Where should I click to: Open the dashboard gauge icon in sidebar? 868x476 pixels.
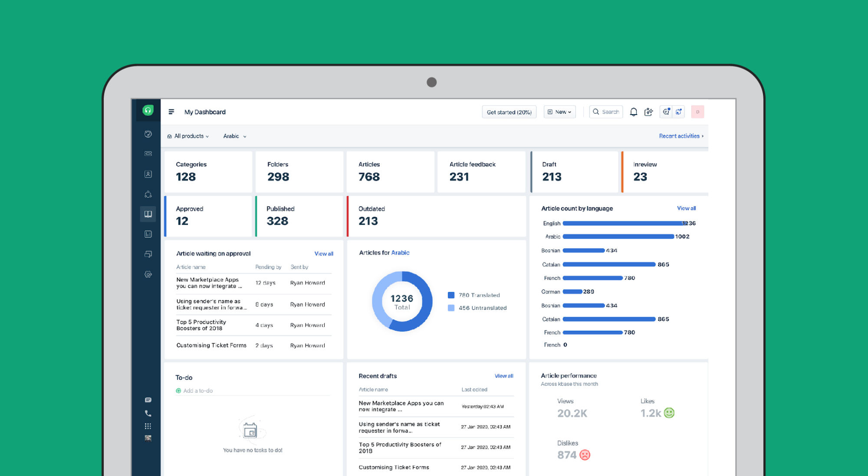tap(148, 134)
